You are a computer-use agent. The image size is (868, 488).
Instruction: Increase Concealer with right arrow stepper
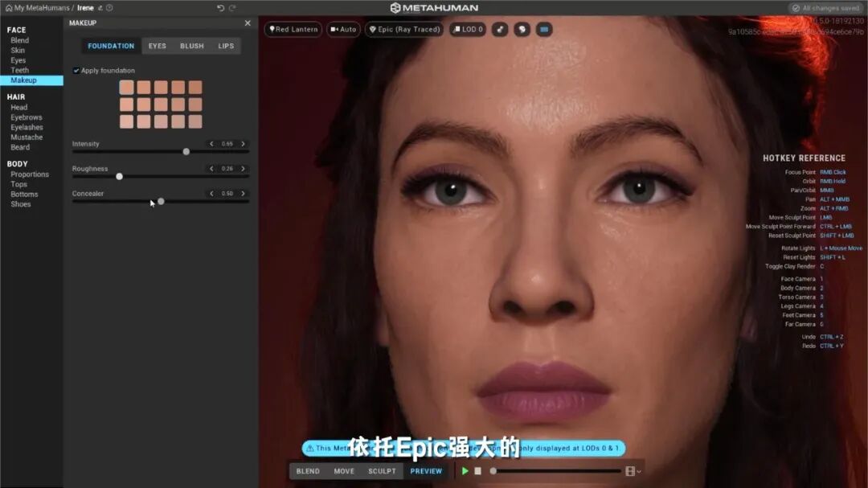point(243,193)
